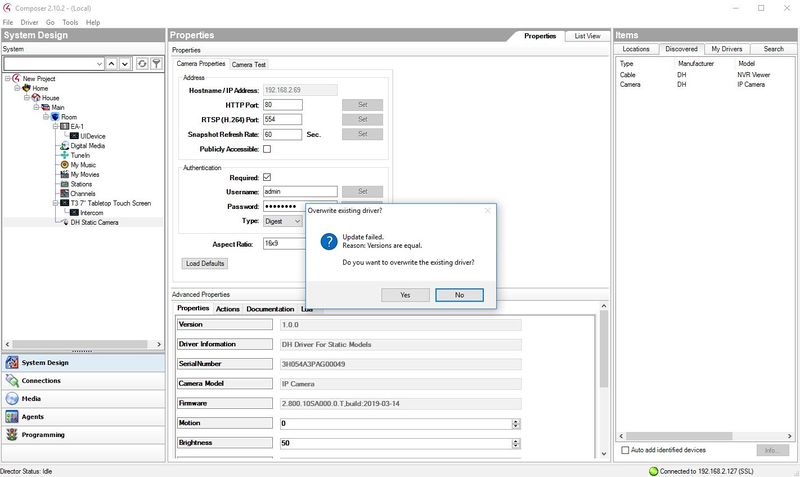This screenshot has height=477, width=800.
Task: Select DH Static Camera tree item
Action: [x=94, y=222]
